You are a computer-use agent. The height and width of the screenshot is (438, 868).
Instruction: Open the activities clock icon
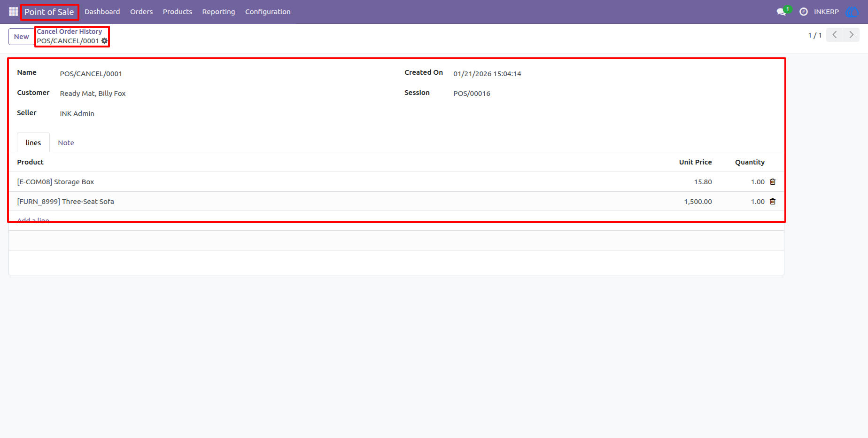pos(804,12)
